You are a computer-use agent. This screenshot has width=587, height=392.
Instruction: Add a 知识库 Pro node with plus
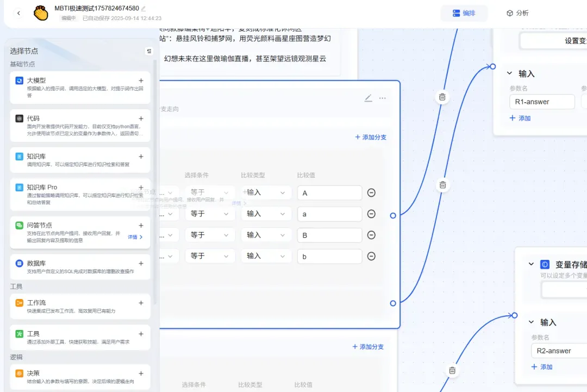(141, 187)
